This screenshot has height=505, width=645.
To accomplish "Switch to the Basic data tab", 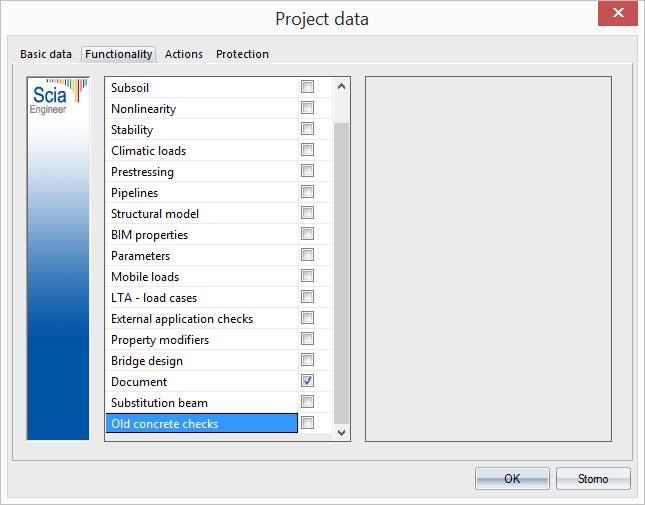I will pyautogui.click(x=46, y=54).
